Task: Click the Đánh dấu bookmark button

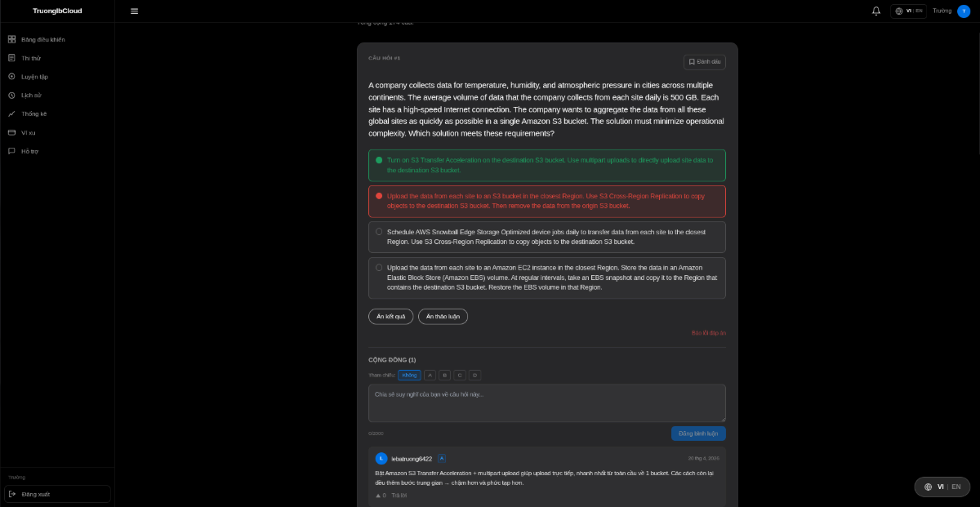Action: point(704,62)
